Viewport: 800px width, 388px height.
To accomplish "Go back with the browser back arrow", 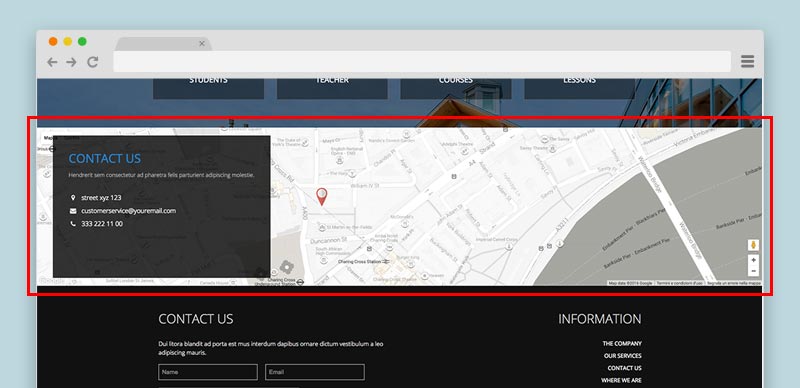I will tap(52, 62).
